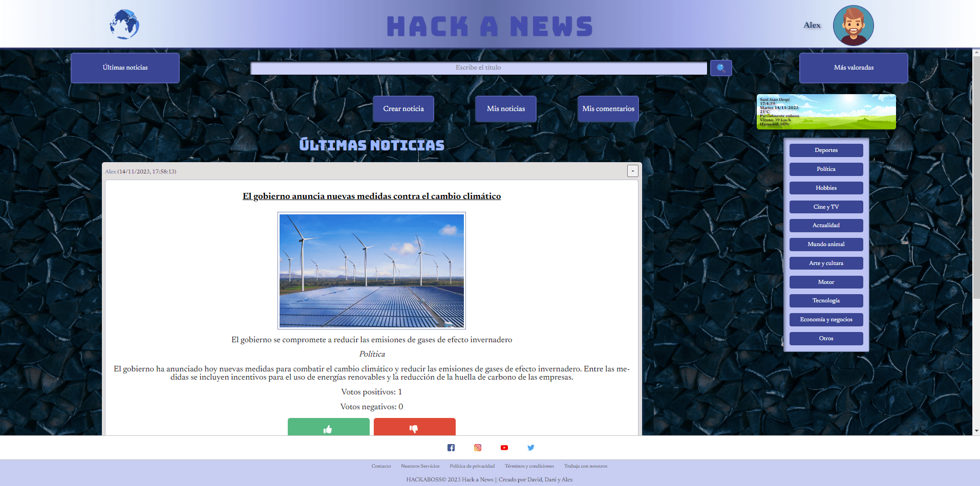The image size is (980, 486).
Task: Select the Deportes category
Action: 826,150
